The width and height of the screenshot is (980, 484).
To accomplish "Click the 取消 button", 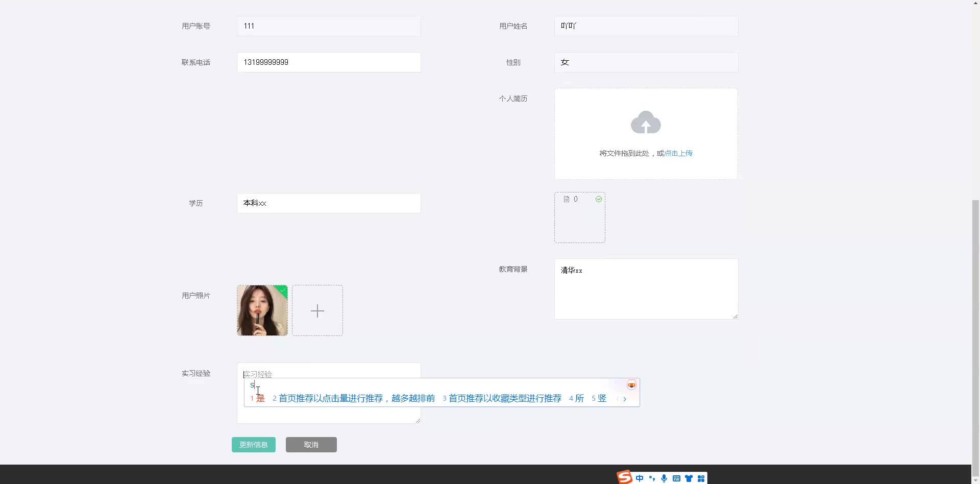I will click(311, 445).
